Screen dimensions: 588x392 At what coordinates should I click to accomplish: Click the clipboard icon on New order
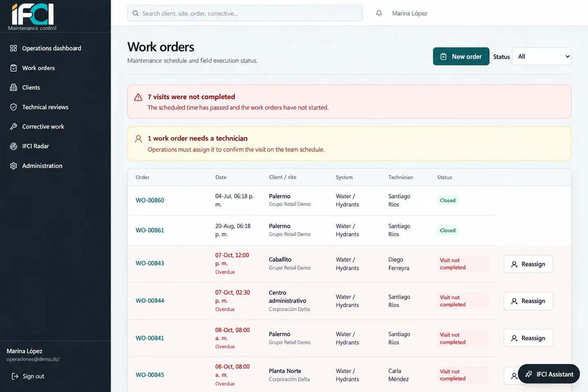pyautogui.click(x=443, y=57)
